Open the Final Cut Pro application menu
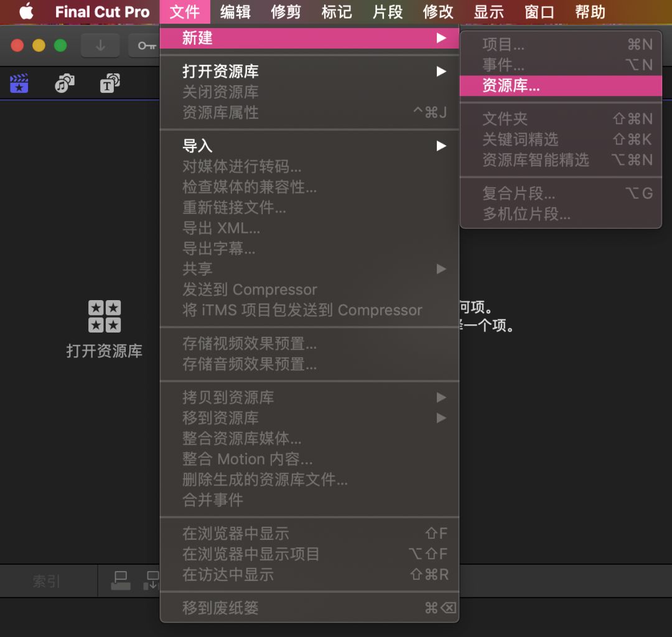672x637 pixels. pyautogui.click(x=102, y=12)
